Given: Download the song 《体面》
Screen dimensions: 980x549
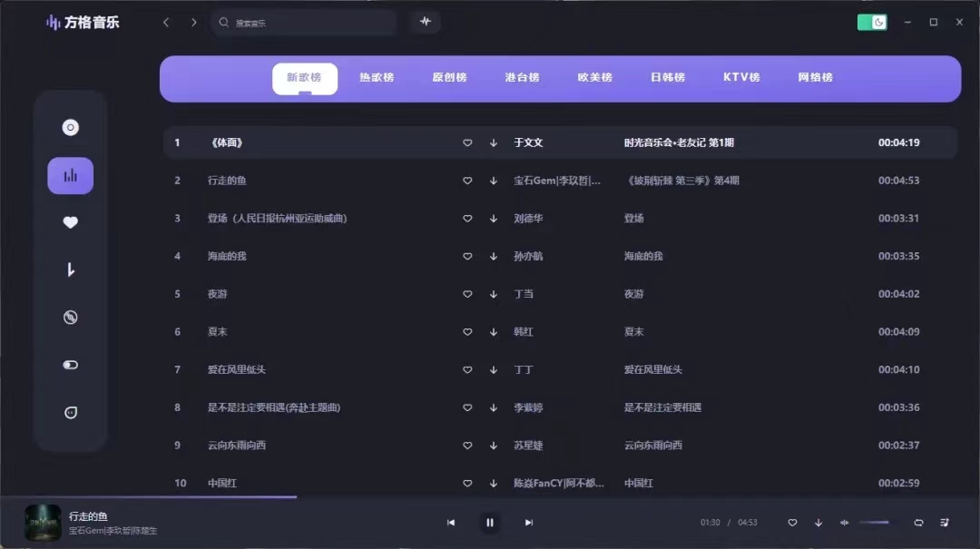Looking at the screenshot, I should pos(494,142).
